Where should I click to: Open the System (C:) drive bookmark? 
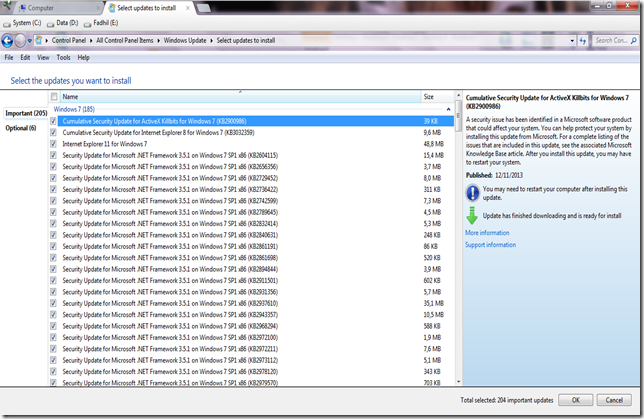[22, 23]
